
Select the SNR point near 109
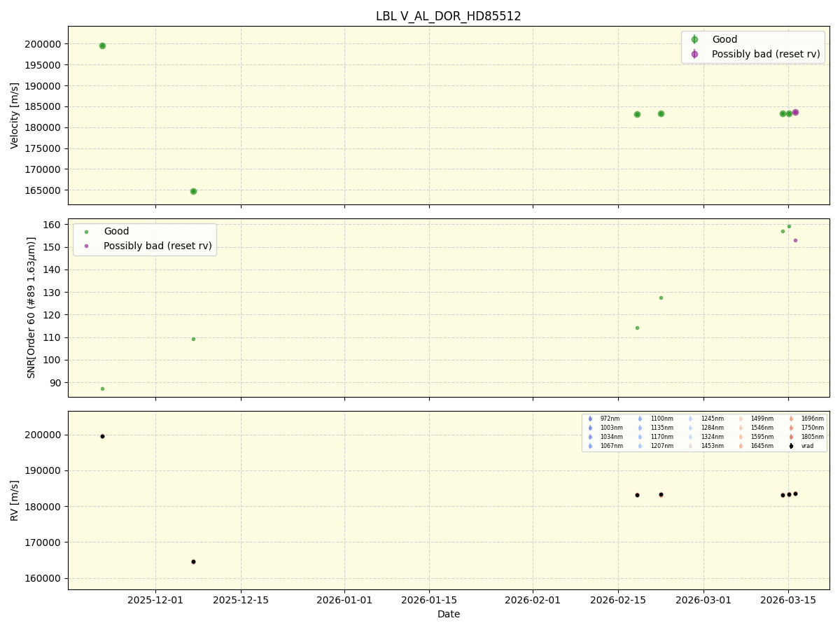coord(193,339)
